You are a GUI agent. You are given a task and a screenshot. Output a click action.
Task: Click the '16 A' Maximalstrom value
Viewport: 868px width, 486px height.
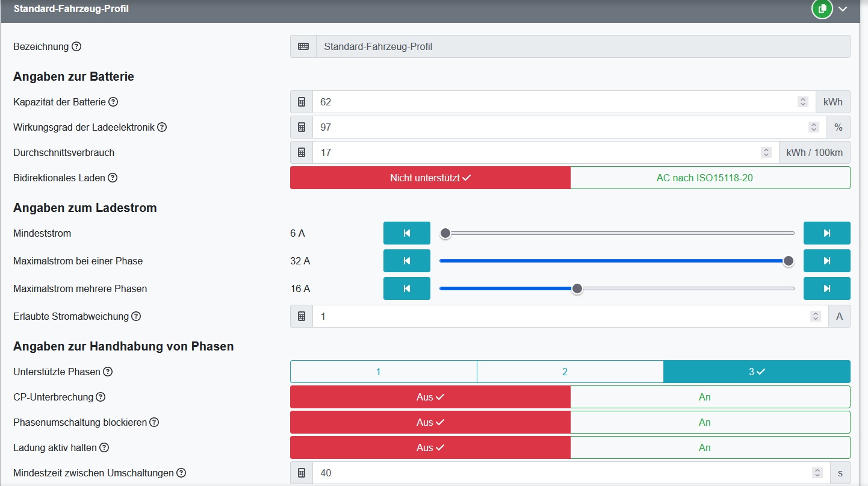tap(300, 288)
